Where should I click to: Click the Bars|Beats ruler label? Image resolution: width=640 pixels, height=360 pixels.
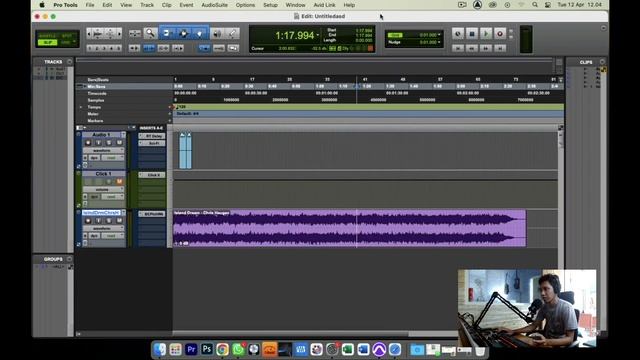[x=98, y=80]
